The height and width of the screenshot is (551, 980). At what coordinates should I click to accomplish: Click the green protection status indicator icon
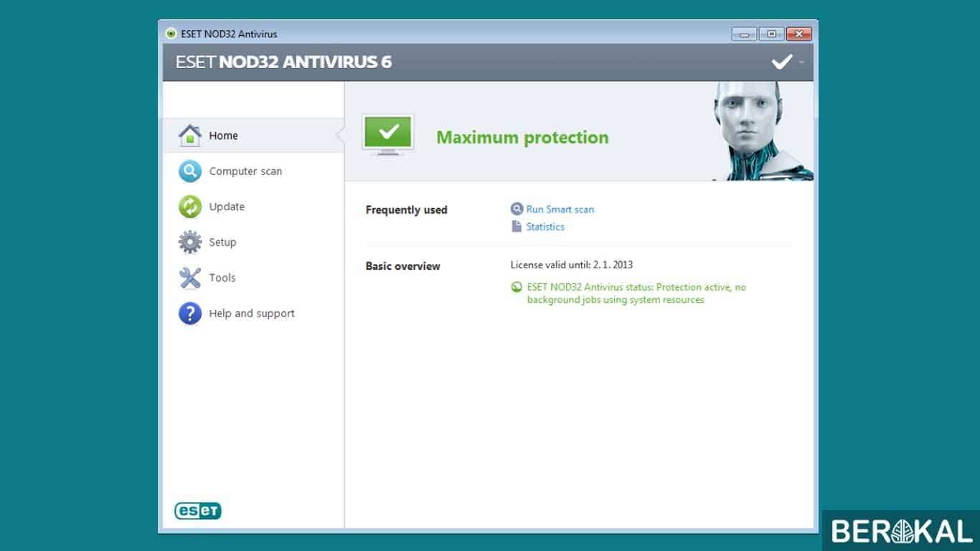click(517, 287)
